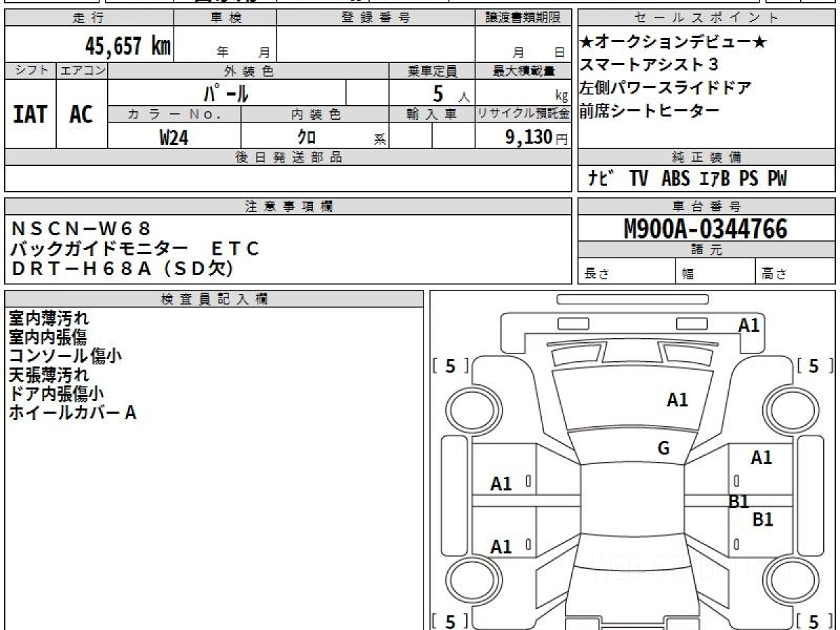
Task: Select the クロ interior color value
Action: pyautogui.click(x=306, y=137)
